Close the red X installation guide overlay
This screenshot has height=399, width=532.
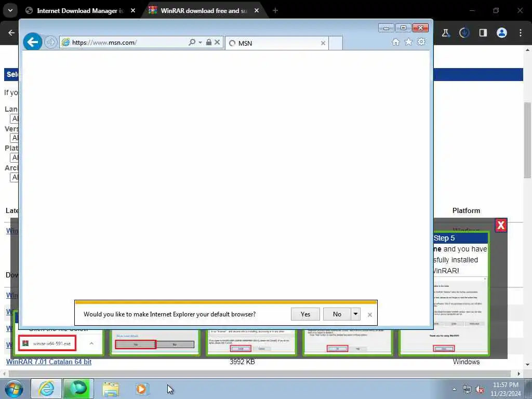(501, 225)
